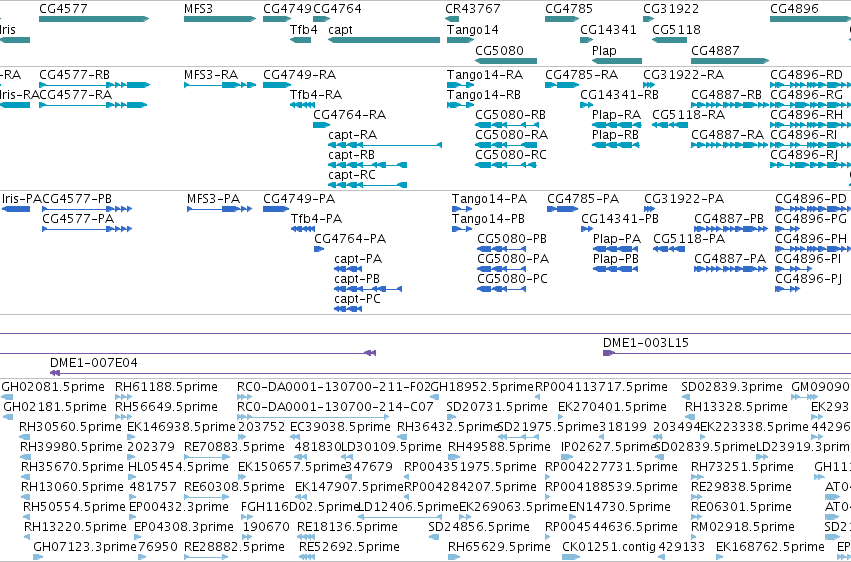Click transcript Tango14-RA
Viewport: 851px width, 562px height.
(460, 85)
